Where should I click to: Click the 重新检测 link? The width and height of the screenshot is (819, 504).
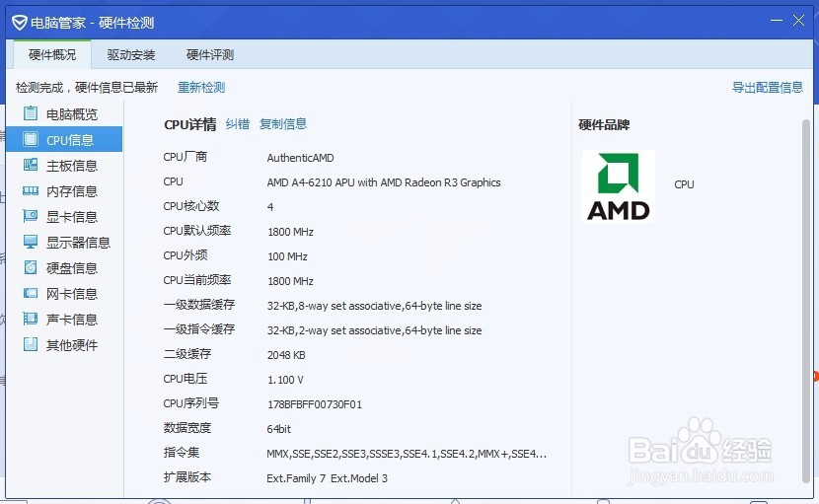pyautogui.click(x=201, y=87)
